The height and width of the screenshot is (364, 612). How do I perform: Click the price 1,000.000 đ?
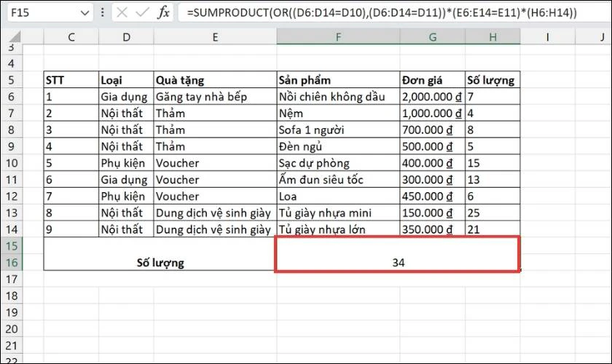pyautogui.click(x=433, y=114)
